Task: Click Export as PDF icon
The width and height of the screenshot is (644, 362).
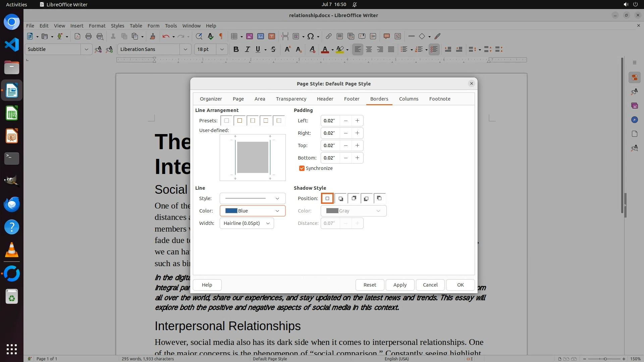Action: (x=77, y=36)
